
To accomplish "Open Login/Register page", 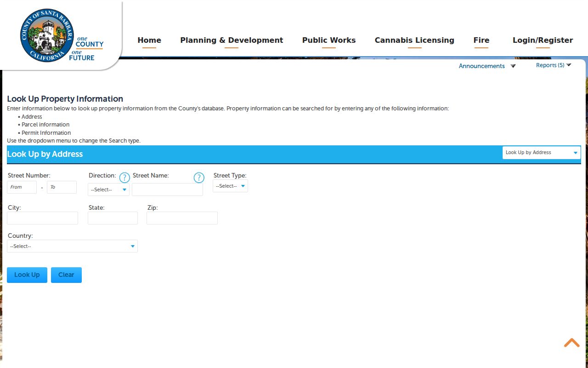I will tap(543, 40).
